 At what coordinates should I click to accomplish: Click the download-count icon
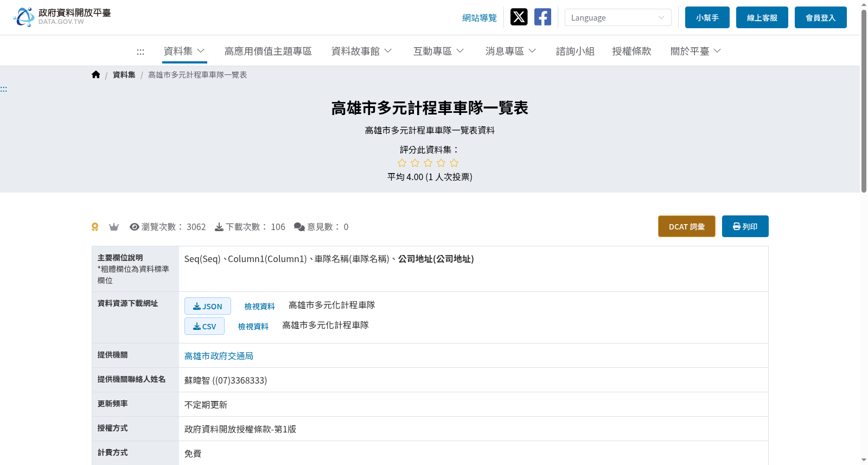coord(219,227)
